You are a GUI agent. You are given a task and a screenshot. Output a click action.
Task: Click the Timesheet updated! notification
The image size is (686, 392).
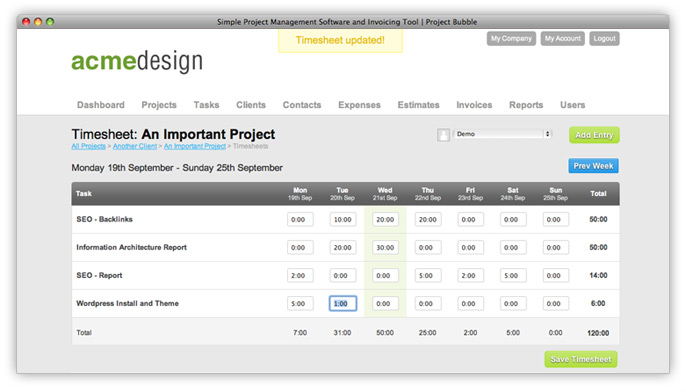tap(340, 41)
